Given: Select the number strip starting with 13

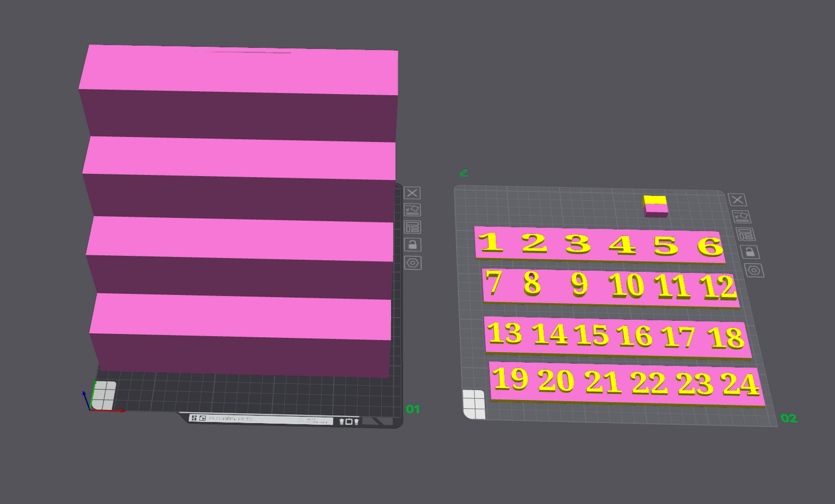Looking at the screenshot, I should point(618,336).
